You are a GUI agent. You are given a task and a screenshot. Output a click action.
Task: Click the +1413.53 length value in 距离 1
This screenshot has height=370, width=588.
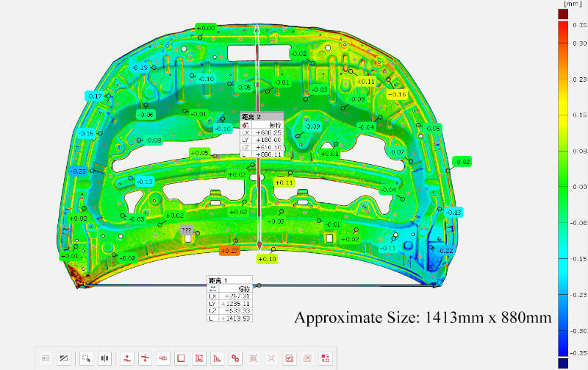tap(235, 319)
